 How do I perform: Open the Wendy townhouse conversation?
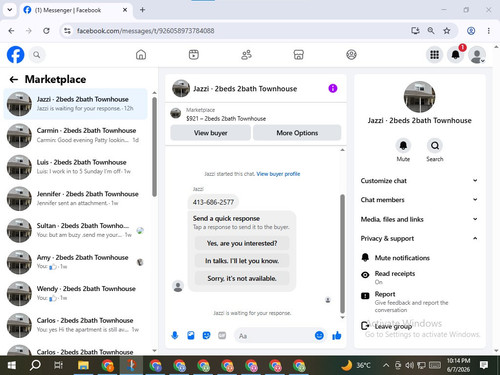(75, 294)
